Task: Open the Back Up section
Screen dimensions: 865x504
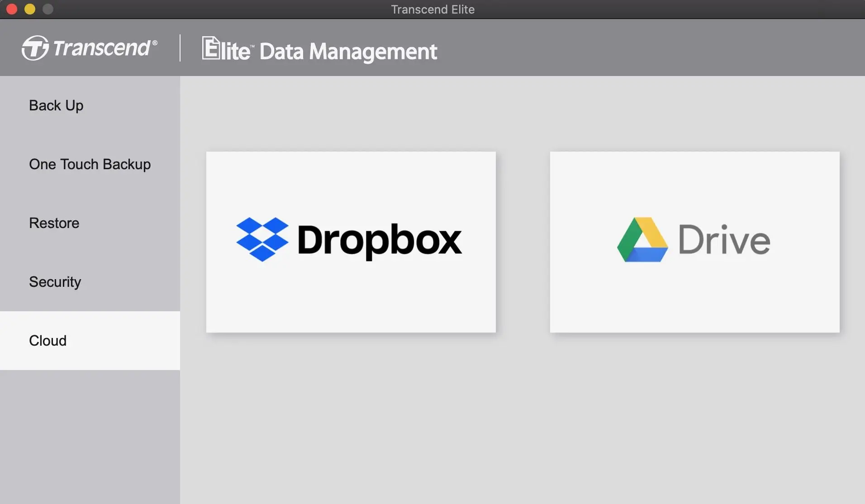Action: point(56,105)
